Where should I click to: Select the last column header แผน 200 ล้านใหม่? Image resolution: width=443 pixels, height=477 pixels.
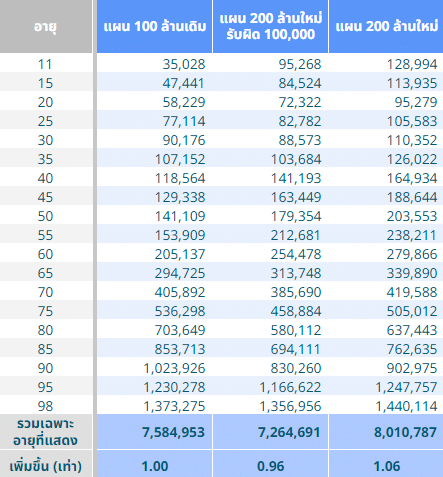[386, 26]
